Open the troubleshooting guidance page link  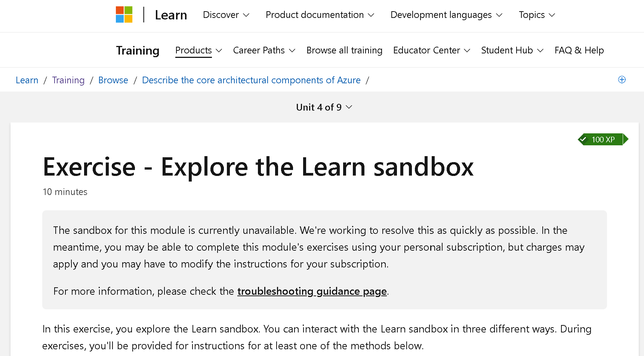pos(312,291)
